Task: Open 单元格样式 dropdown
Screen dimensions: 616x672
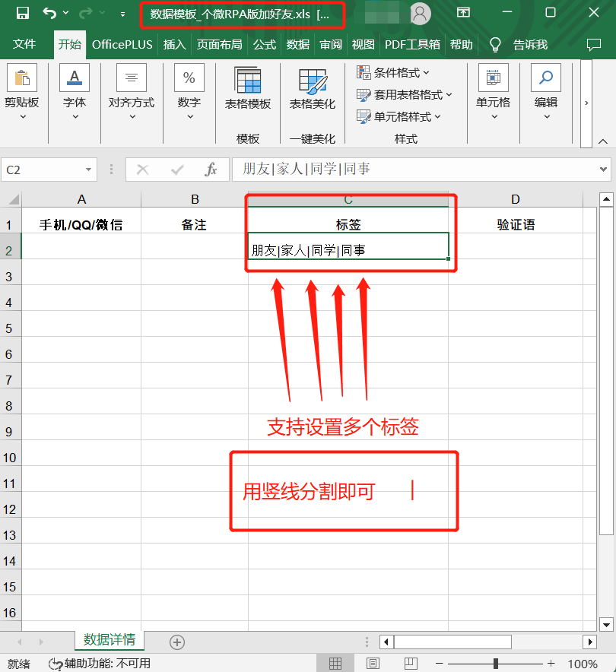Action: pos(398,116)
